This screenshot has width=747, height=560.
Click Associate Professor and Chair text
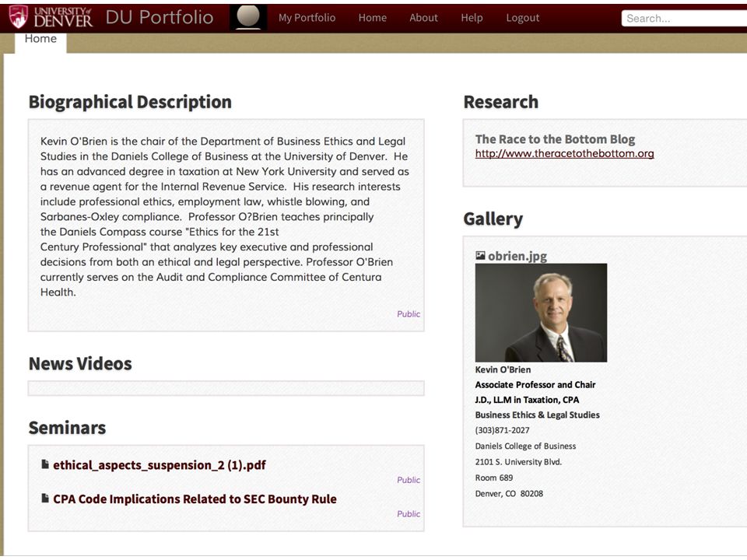(x=535, y=385)
